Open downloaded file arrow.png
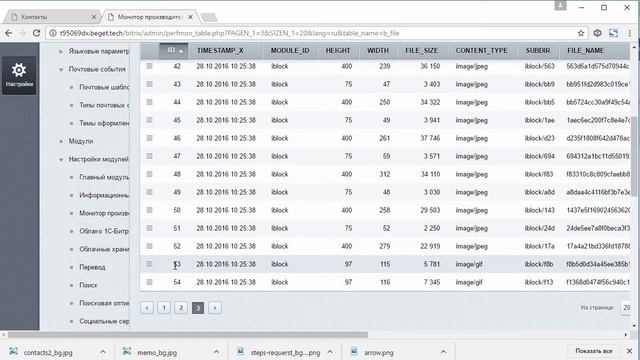640x360 pixels. [x=378, y=352]
